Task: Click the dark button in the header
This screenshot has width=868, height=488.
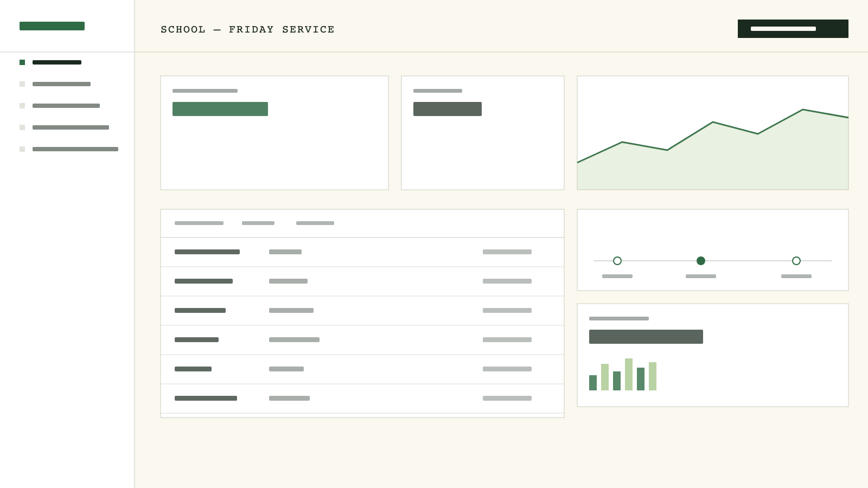Action: [x=793, y=29]
